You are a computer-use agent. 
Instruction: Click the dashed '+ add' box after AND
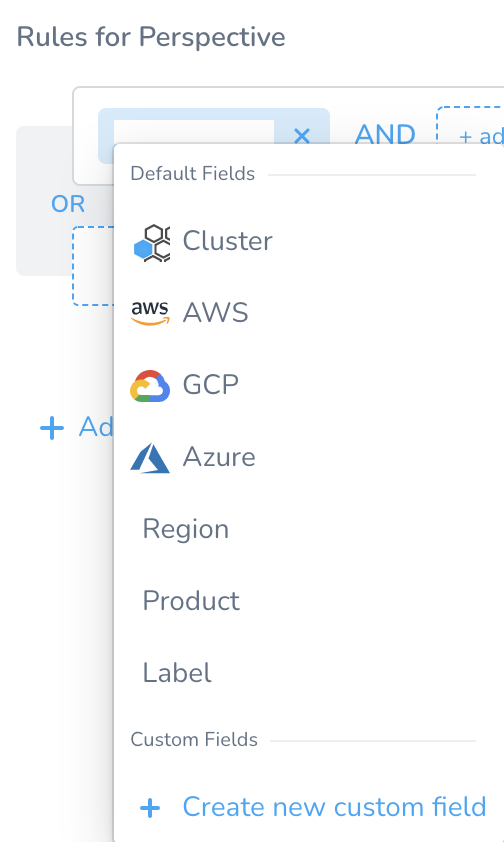pyautogui.click(x=470, y=126)
